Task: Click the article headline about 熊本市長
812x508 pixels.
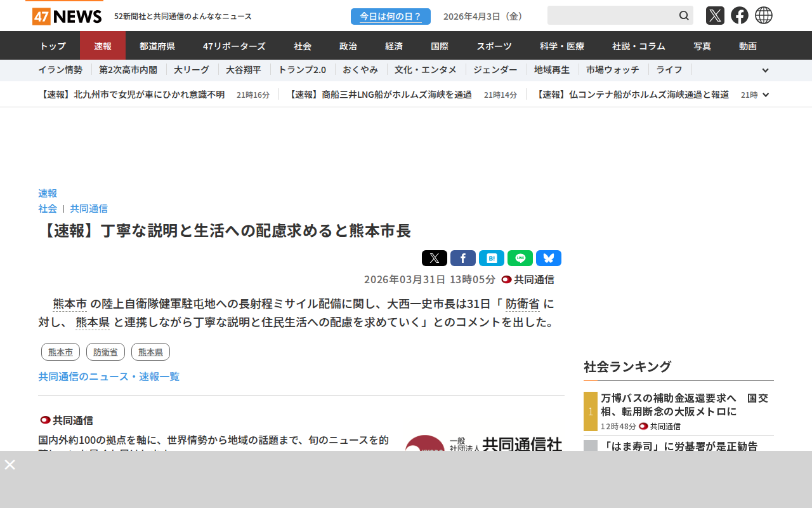Action: point(225,231)
